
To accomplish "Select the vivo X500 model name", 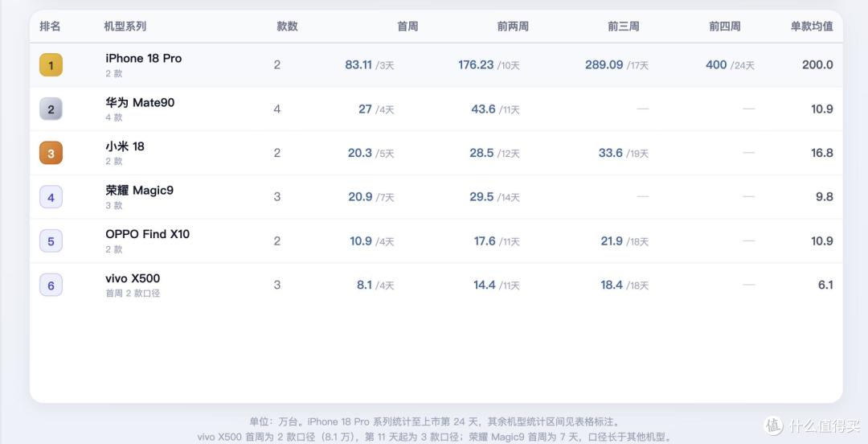I will click(133, 278).
